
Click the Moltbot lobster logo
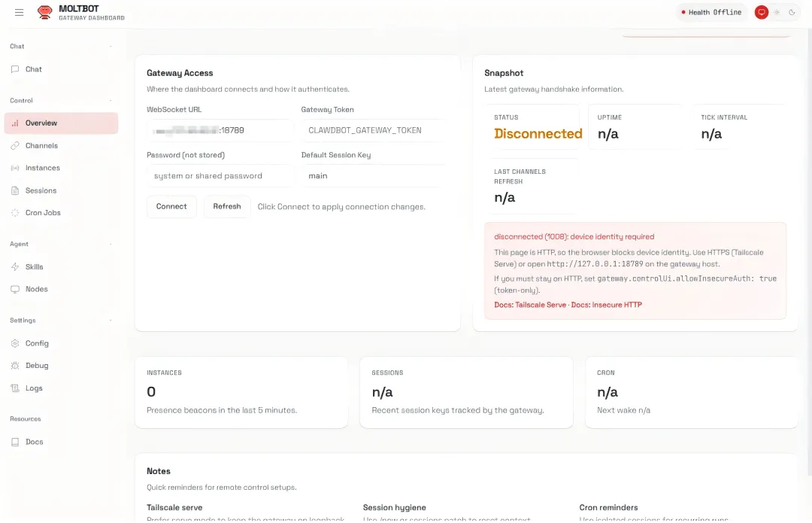click(45, 12)
